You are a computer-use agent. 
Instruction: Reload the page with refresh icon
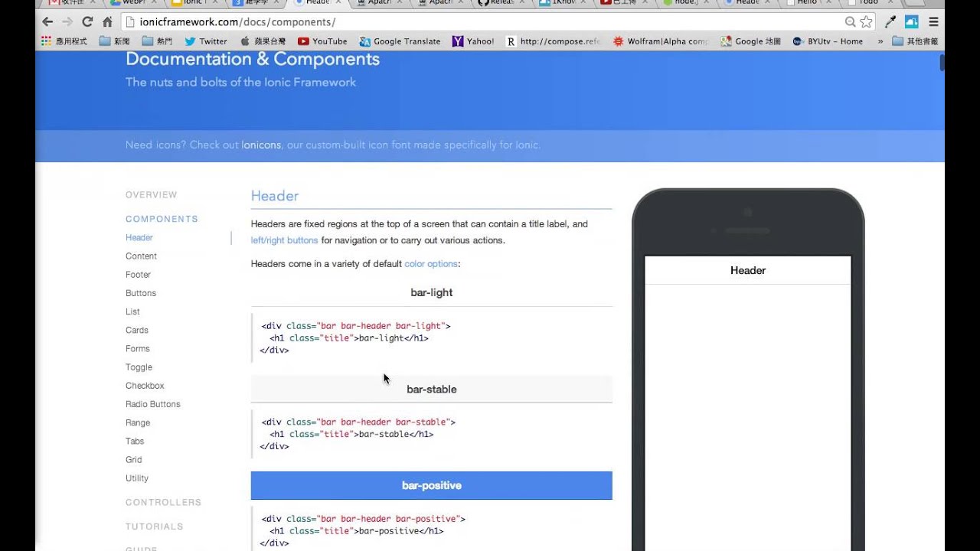tap(87, 22)
